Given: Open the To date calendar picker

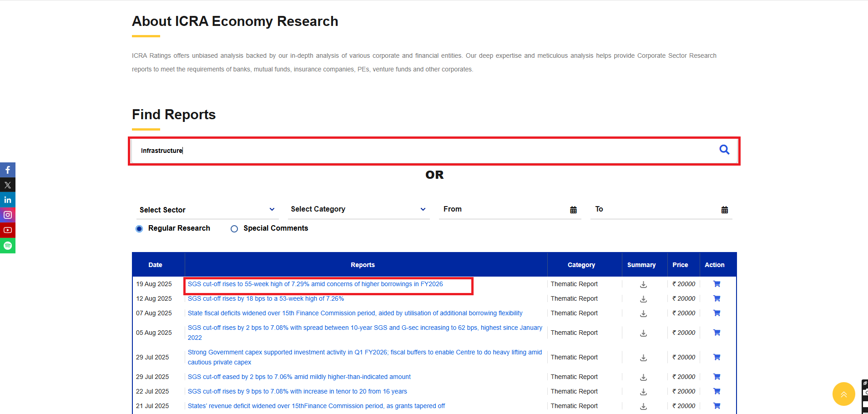Looking at the screenshot, I should (724, 210).
